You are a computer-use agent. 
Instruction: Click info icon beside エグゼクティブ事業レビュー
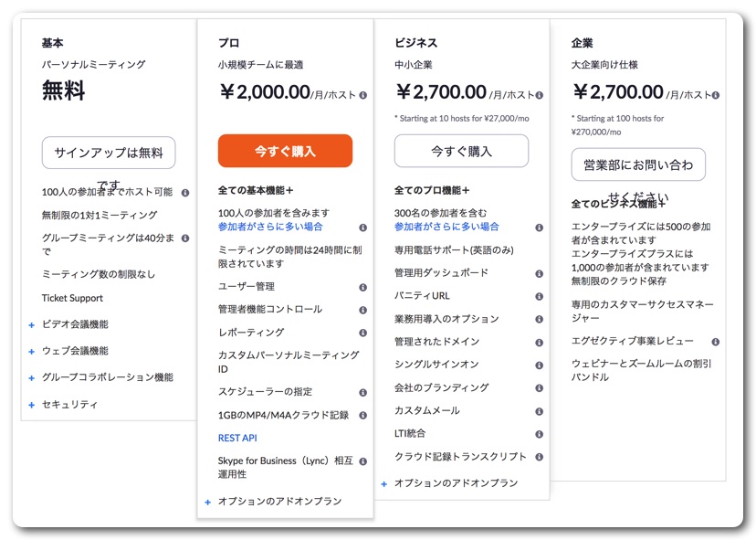[715, 342]
